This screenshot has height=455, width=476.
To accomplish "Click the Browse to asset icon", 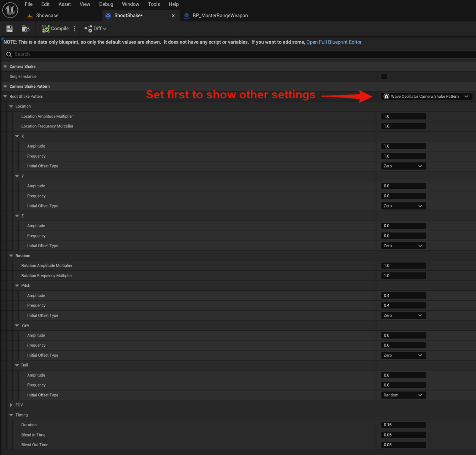I will pos(26,29).
